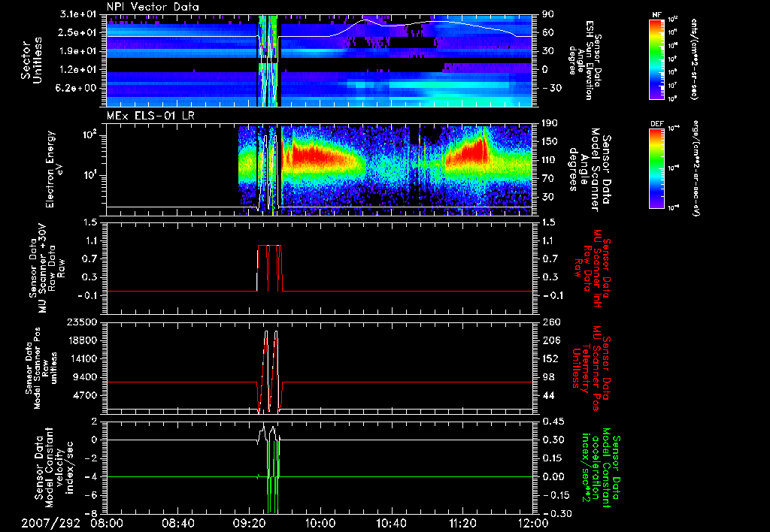Click the "98" telemetry tick label
Image resolution: width=770 pixels, height=532 pixels.
click(x=548, y=377)
